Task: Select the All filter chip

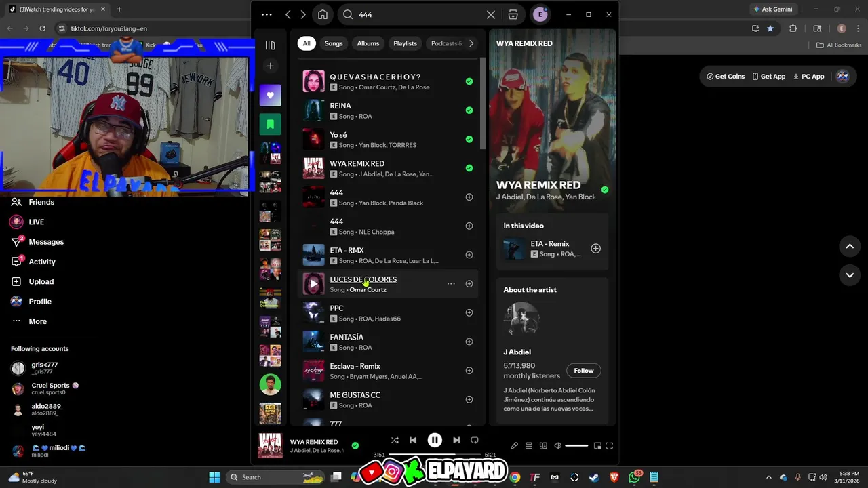Action: point(307,43)
